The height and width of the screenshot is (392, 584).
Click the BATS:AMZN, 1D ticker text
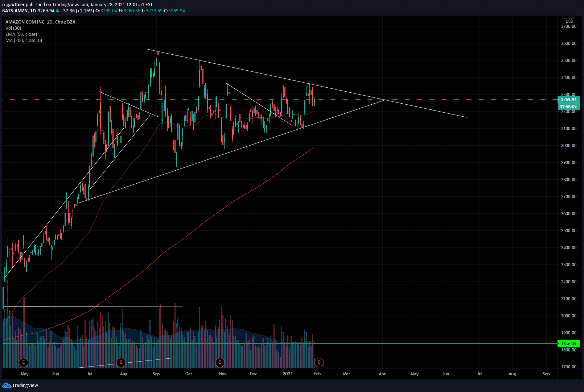[x=19, y=11]
